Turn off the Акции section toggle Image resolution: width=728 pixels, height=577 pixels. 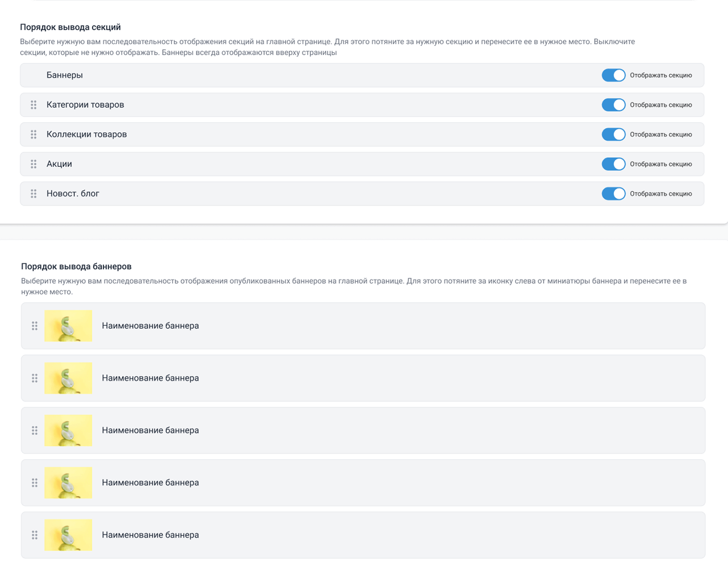tap(614, 164)
